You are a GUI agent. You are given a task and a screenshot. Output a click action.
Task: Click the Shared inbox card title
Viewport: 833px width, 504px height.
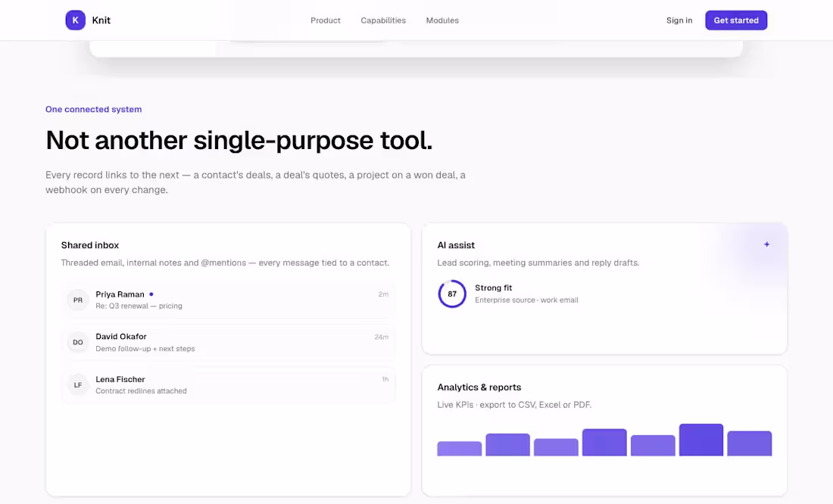click(x=90, y=245)
